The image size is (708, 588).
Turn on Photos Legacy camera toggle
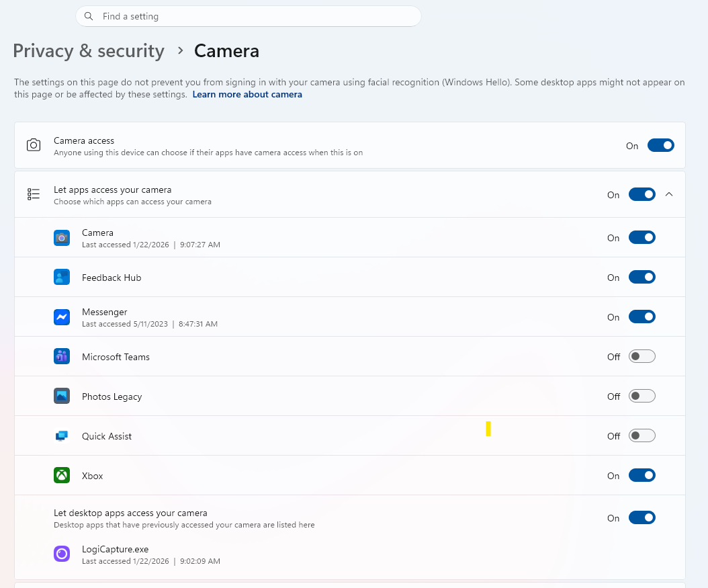tap(641, 396)
